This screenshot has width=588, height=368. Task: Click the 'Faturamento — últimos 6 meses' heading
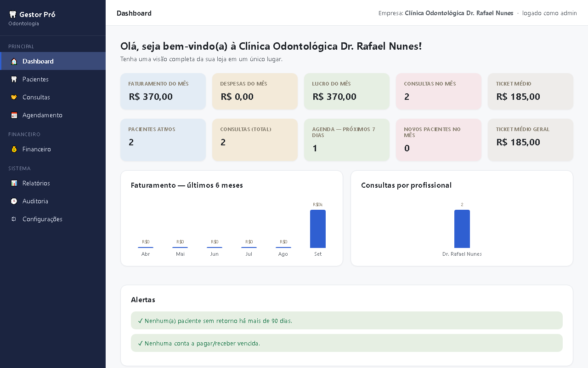click(187, 185)
